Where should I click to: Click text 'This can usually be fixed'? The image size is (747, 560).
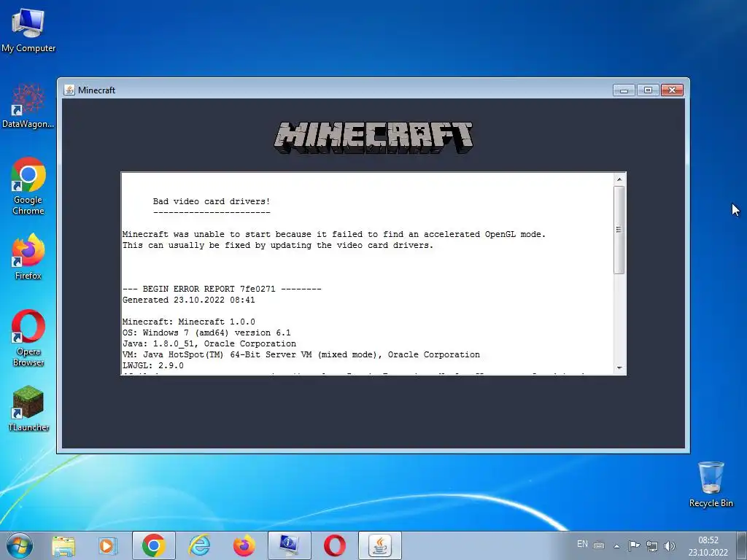click(x=278, y=245)
